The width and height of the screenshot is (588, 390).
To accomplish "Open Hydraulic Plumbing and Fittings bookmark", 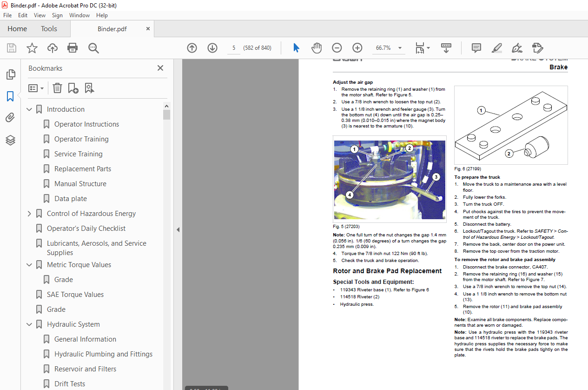I will point(104,354).
